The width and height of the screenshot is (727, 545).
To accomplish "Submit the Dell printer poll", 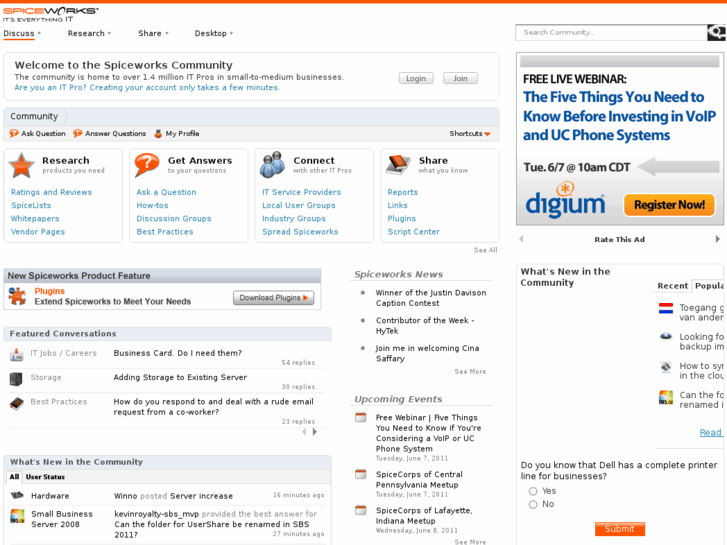I will [x=619, y=529].
